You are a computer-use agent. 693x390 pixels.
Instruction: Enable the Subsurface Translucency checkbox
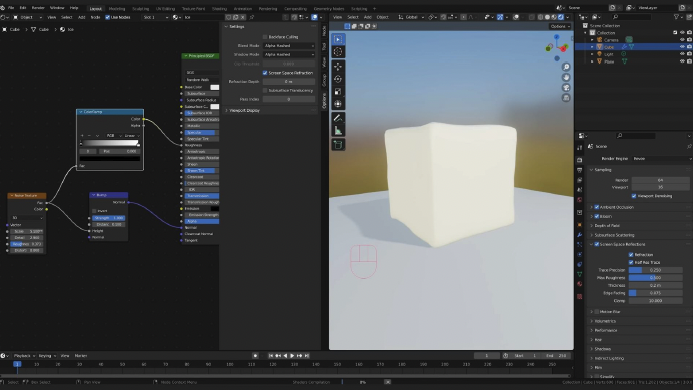coord(265,91)
